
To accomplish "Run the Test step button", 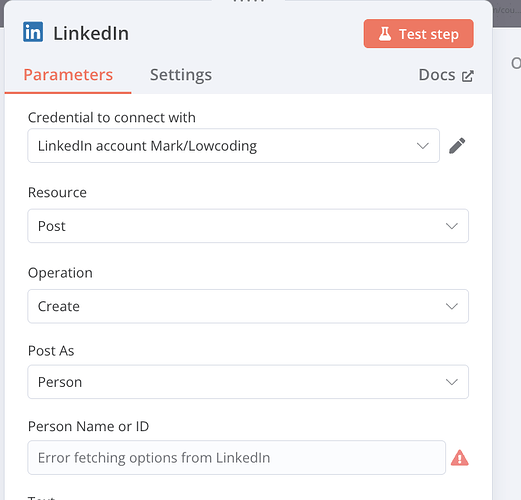I will point(418,34).
